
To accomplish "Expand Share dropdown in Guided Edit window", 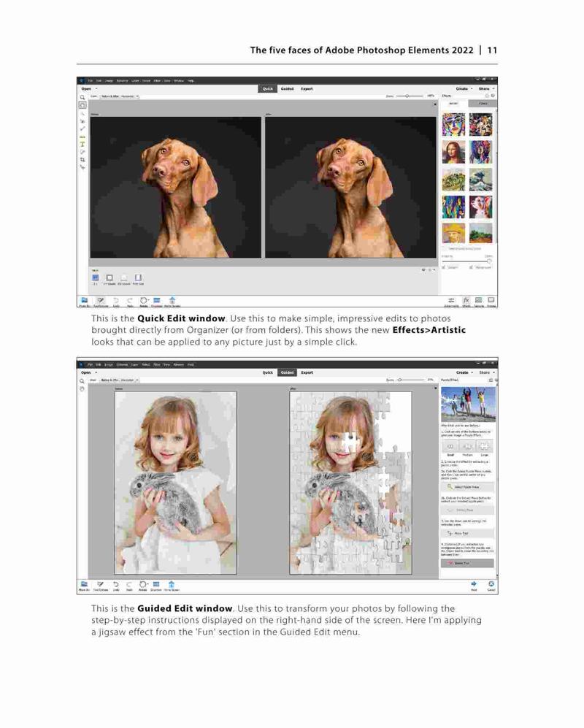I will (x=486, y=372).
